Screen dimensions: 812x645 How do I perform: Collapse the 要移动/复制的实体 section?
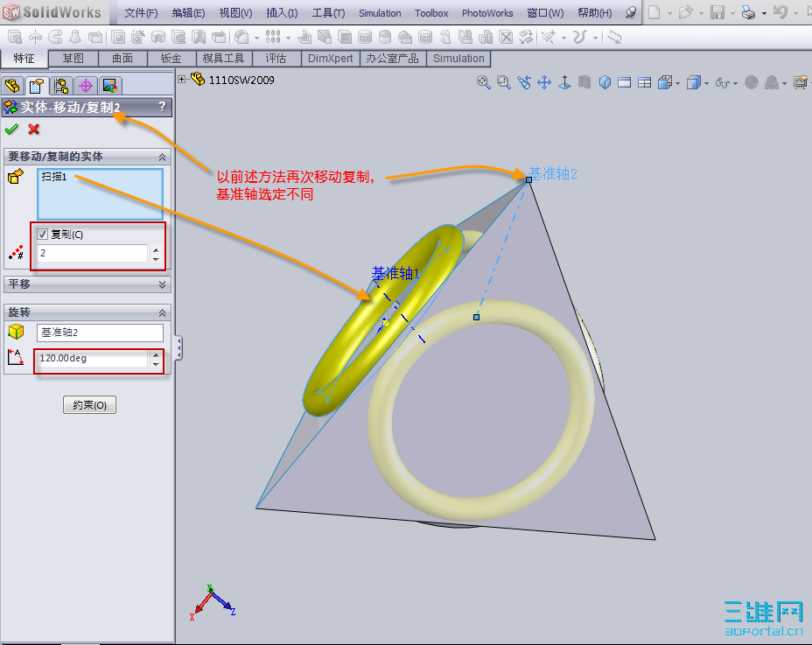(162, 157)
